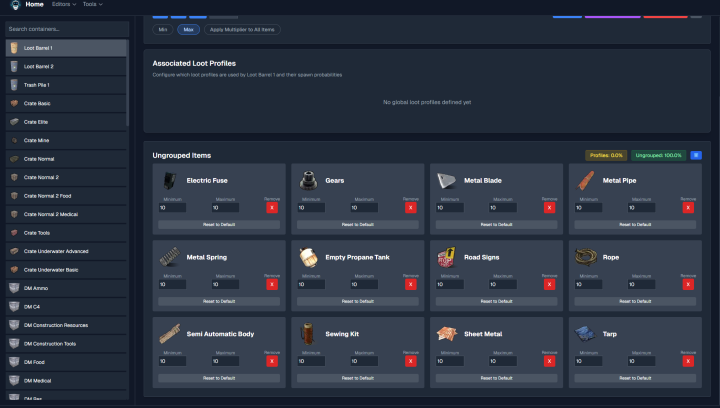Screen dimensions: 720x408
Task: Click the app logo icon beside Home
Action: coord(15,5)
